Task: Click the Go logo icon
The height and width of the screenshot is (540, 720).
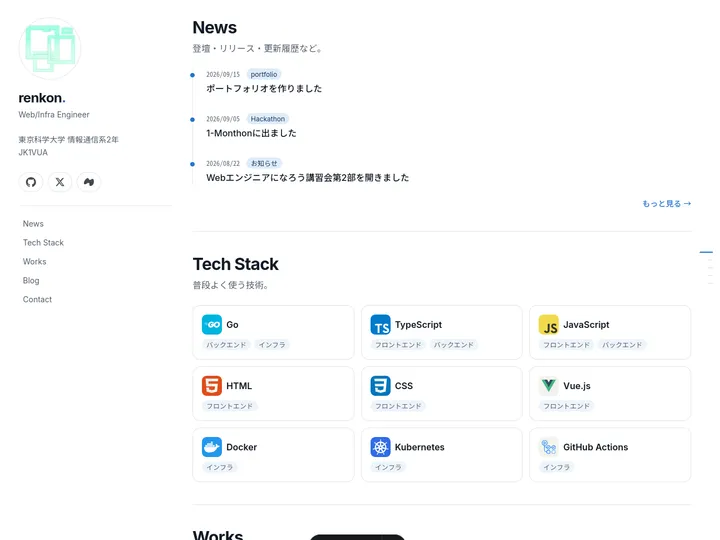Action: pyautogui.click(x=212, y=325)
